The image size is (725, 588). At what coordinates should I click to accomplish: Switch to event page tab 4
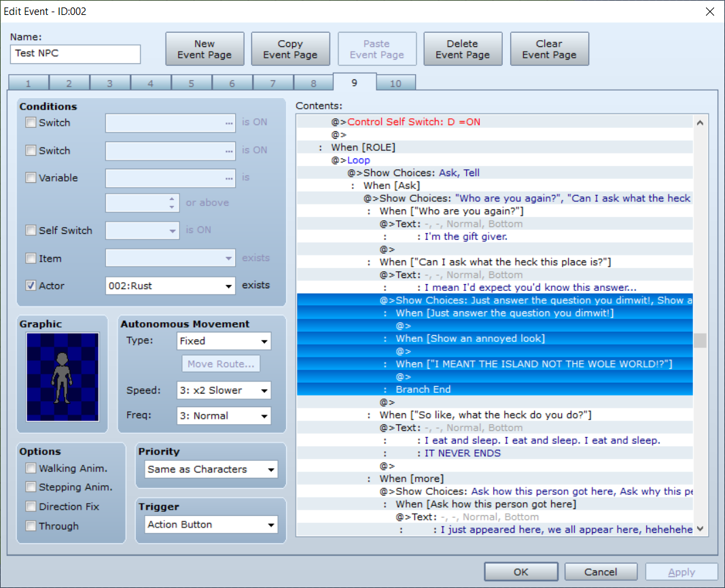150,84
